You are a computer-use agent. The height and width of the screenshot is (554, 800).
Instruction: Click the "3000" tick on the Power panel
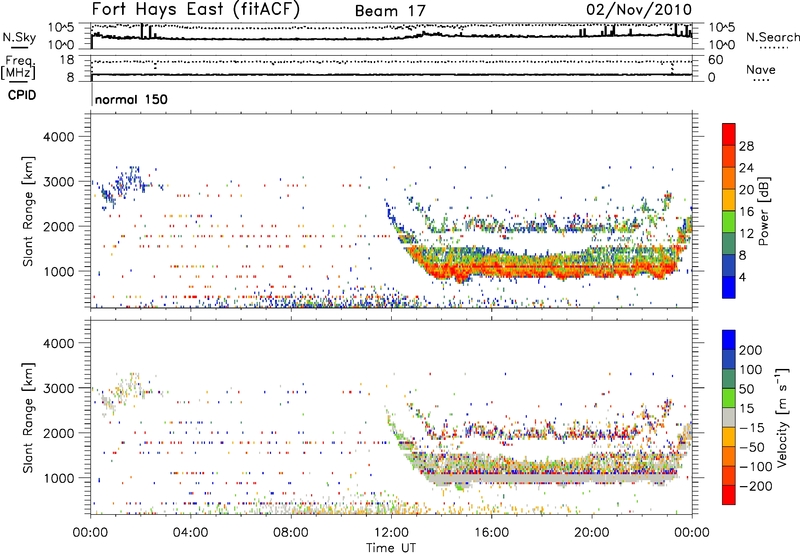[x=58, y=182]
